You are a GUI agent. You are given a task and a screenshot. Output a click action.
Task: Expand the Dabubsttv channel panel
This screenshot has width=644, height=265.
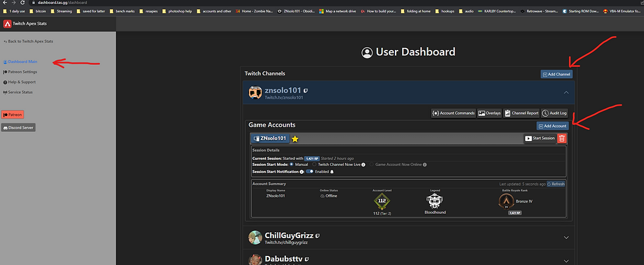[x=566, y=261]
